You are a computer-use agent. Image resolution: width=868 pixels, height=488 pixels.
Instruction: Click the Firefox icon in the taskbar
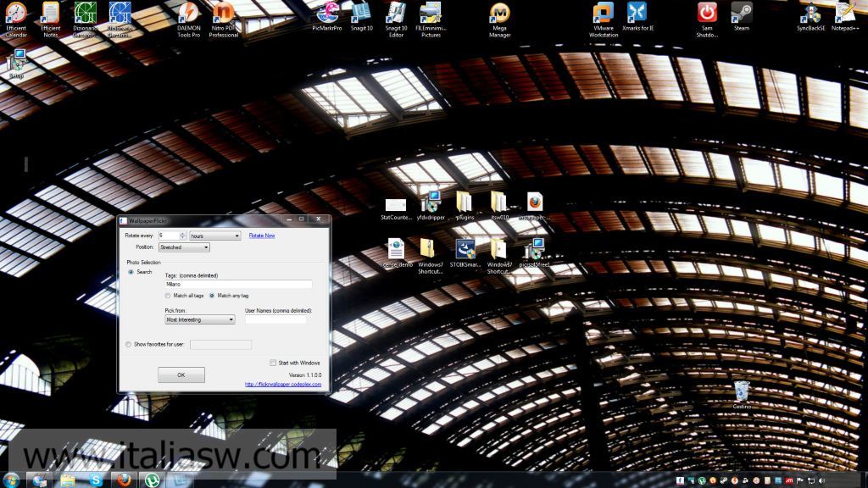tap(124, 480)
